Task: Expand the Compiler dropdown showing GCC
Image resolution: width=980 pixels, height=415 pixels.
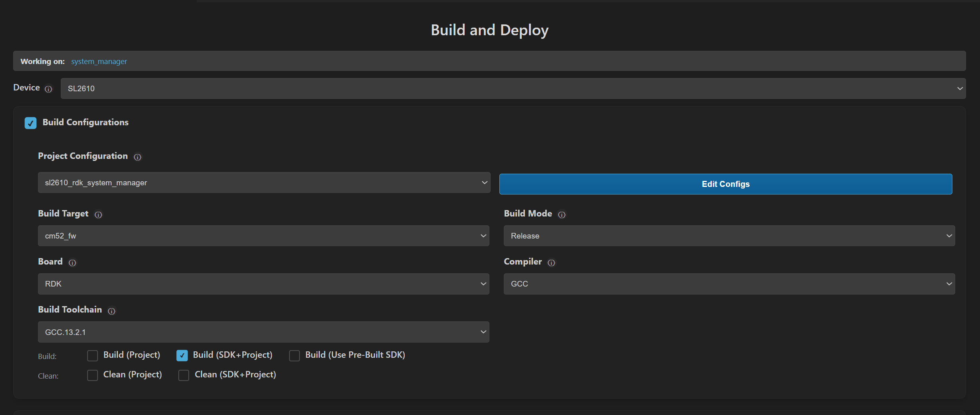Action: click(729, 284)
